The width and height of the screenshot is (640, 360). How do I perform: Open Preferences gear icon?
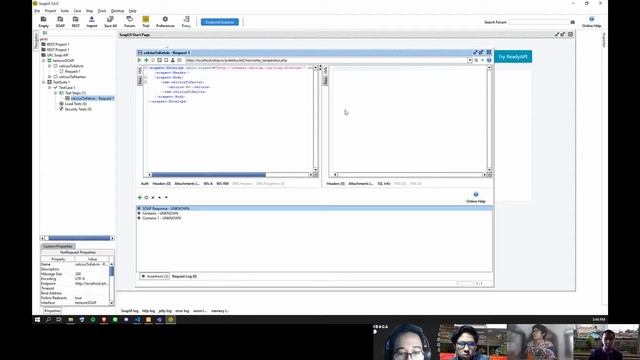pos(165,22)
